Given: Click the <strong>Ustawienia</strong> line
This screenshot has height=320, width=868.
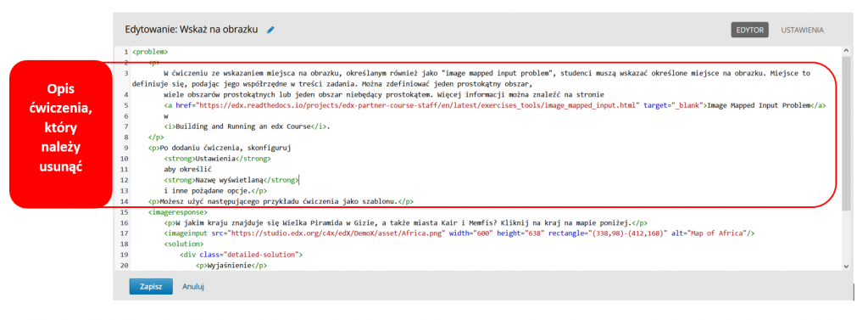Looking at the screenshot, I should click(x=218, y=159).
